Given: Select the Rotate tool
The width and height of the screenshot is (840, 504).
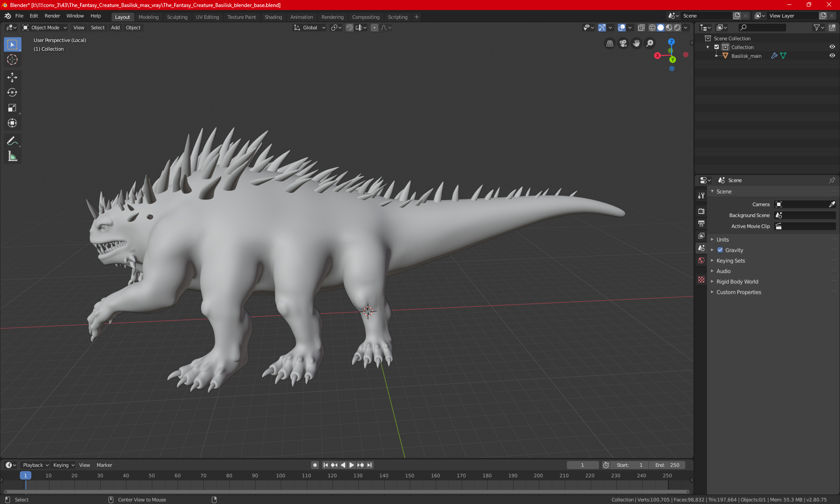Looking at the screenshot, I should pyautogui.click(x=12, y=92).
